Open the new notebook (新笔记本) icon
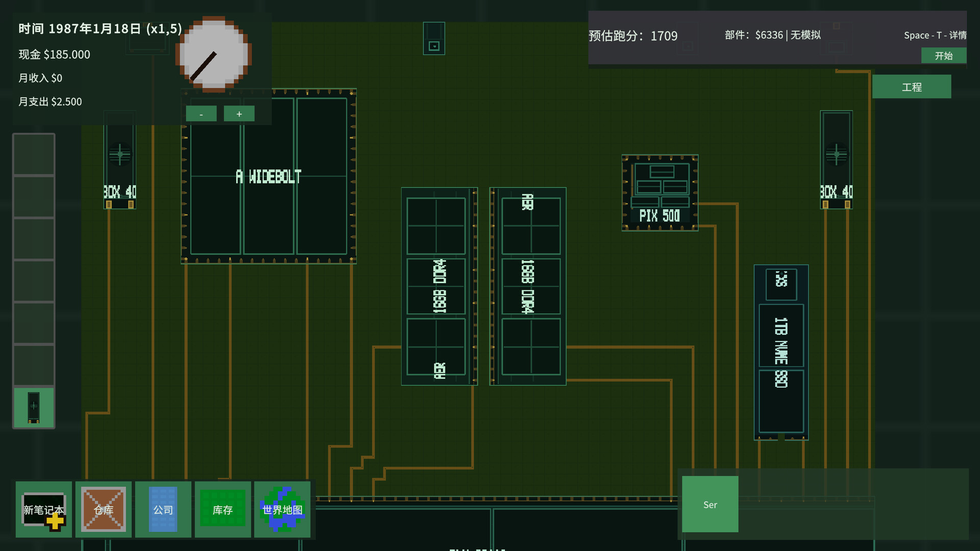Screen dimensions: 980x551 point(44,509)
